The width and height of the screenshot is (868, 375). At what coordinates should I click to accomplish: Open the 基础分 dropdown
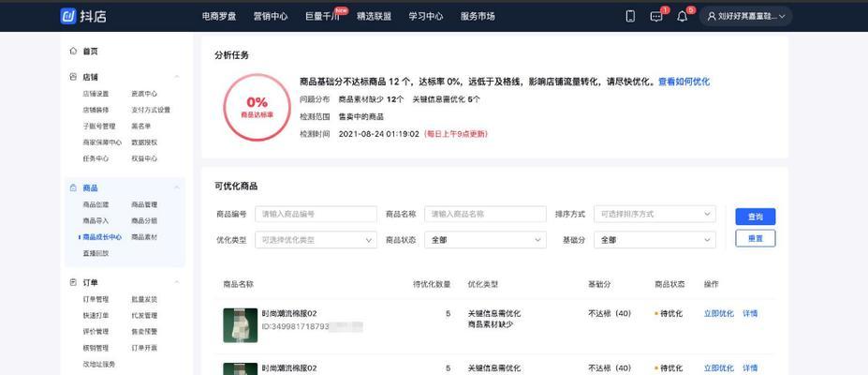pos(655,240)
